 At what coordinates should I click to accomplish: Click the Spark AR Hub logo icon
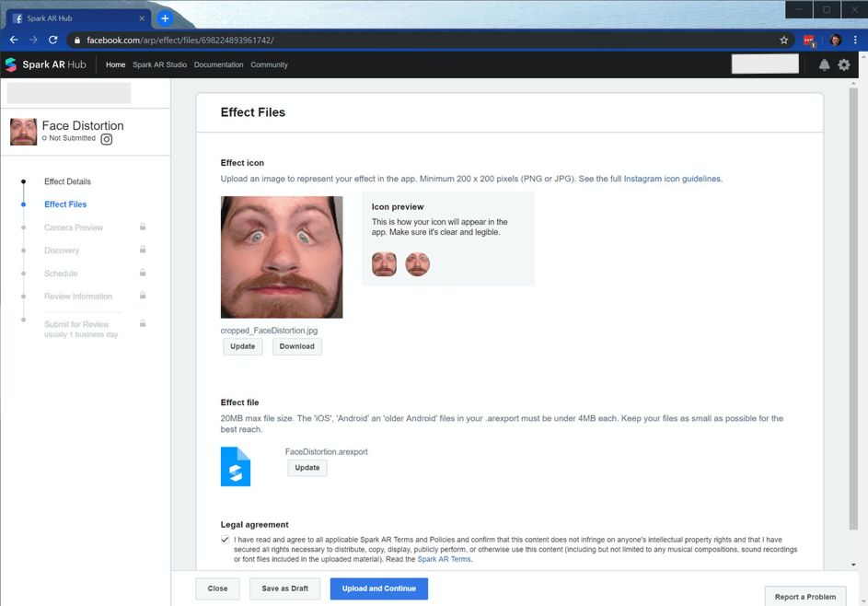point(11,64)
